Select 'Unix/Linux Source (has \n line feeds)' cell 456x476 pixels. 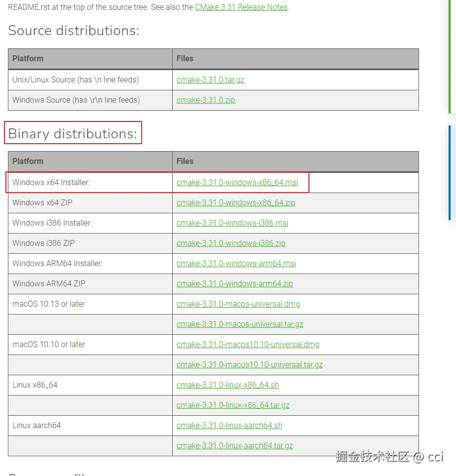[x=90, y=80]
